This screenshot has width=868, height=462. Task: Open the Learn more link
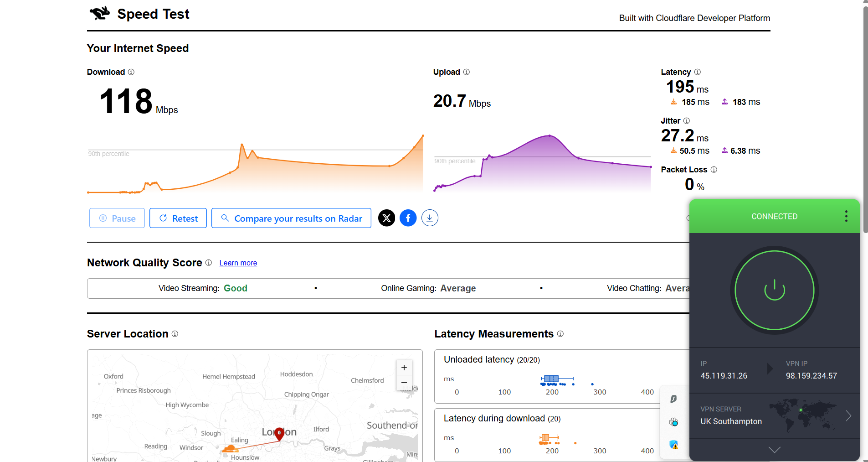pyautogui.click(x=238, y=263)
